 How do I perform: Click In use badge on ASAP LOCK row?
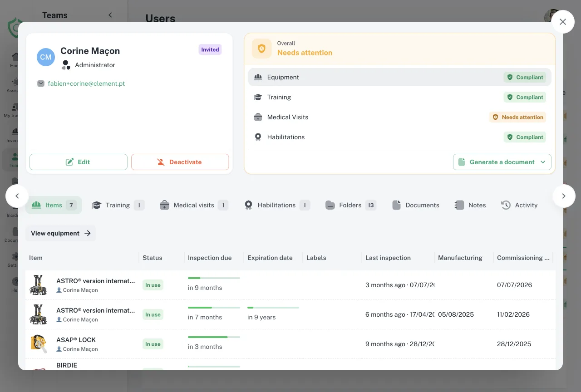[x=153, y=344]
